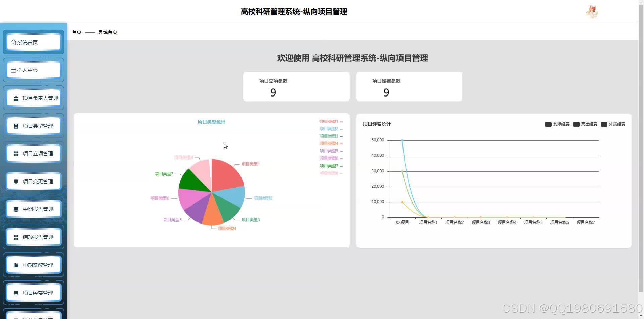Open 中期报告管理 page

click(34, 209)
